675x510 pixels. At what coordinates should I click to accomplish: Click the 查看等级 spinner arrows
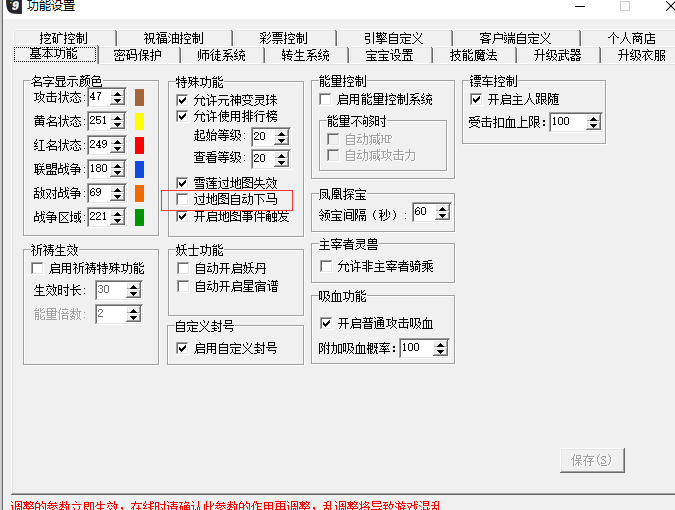[x=282, y=159]
